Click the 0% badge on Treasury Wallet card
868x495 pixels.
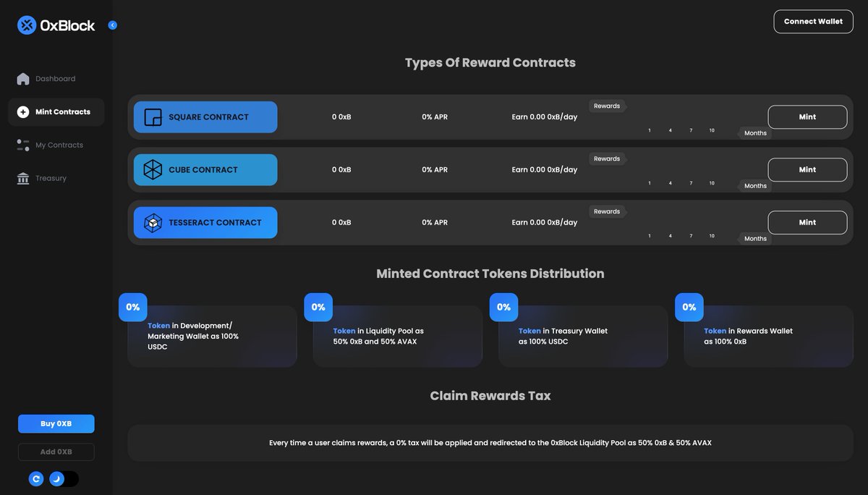pos(503,307)
